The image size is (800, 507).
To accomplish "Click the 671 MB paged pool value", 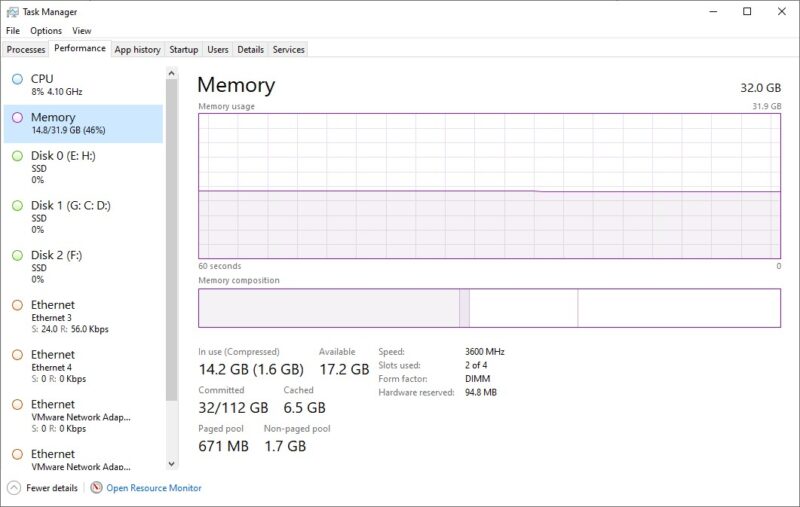I will [223, 446].
